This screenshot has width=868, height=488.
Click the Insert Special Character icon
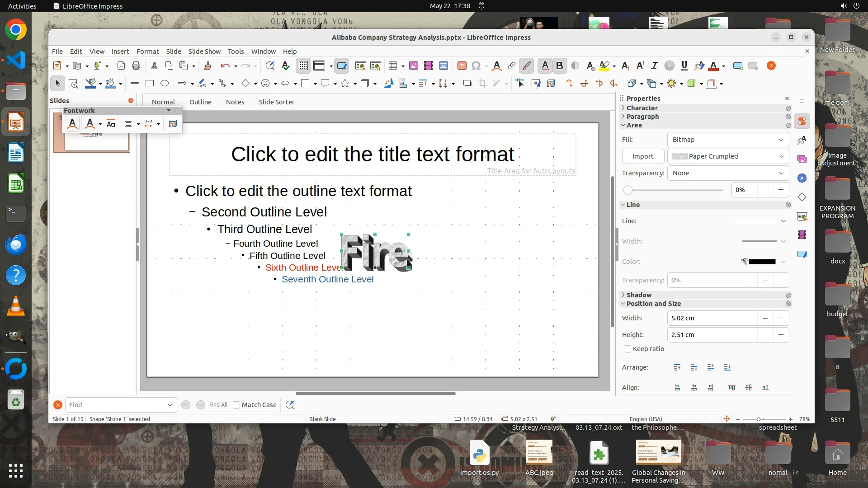tap(476, 66)
